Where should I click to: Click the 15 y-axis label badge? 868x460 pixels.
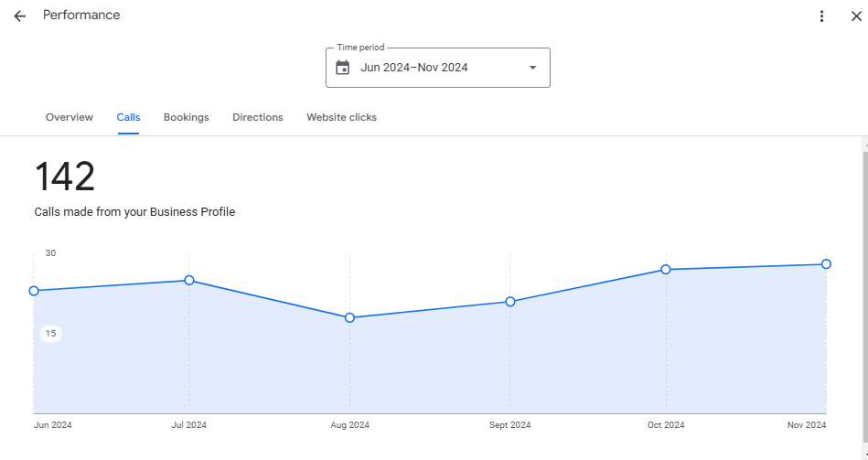point(51,334)
